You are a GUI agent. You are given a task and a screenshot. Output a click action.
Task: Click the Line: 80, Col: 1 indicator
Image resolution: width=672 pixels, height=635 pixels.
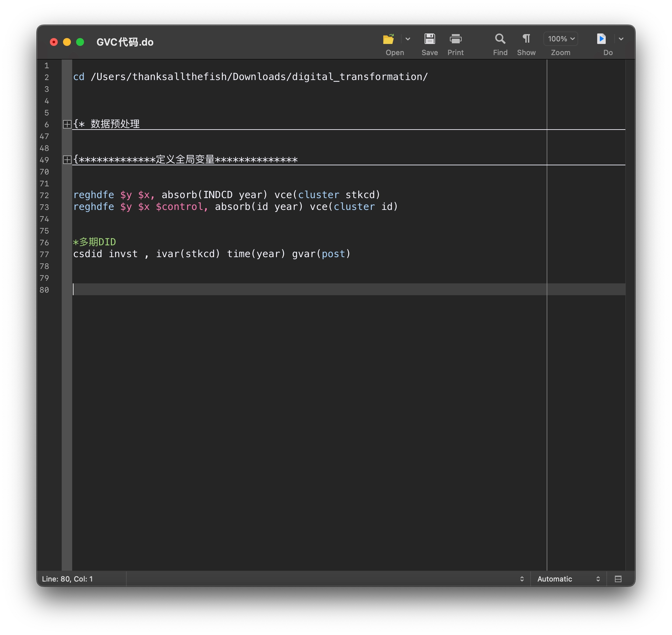coord(67,579)
